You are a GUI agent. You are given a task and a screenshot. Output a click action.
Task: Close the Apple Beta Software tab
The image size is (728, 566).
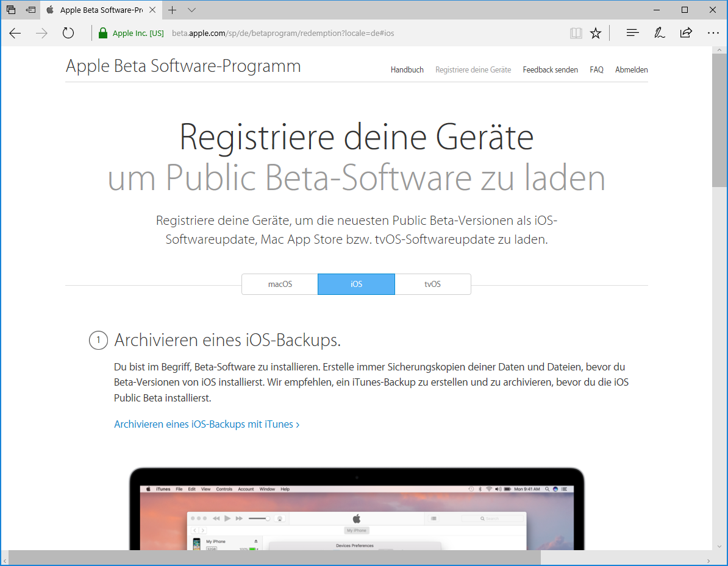[152, 10]
